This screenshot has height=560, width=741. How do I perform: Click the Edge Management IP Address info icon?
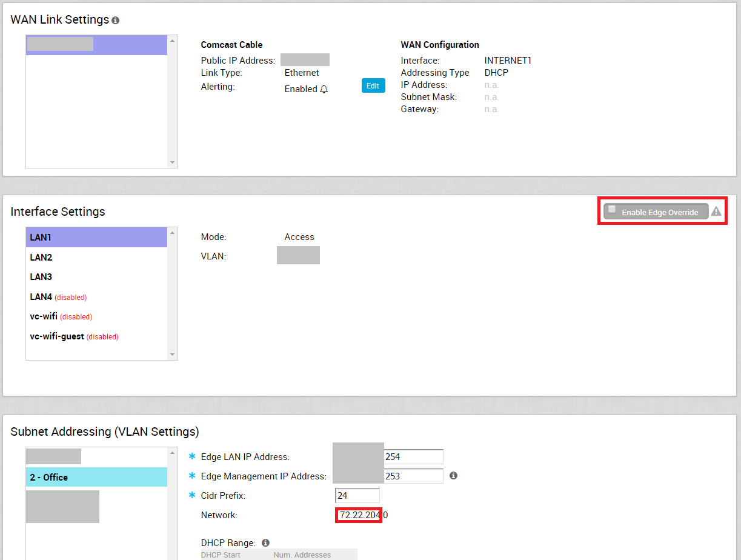point(453,476)
